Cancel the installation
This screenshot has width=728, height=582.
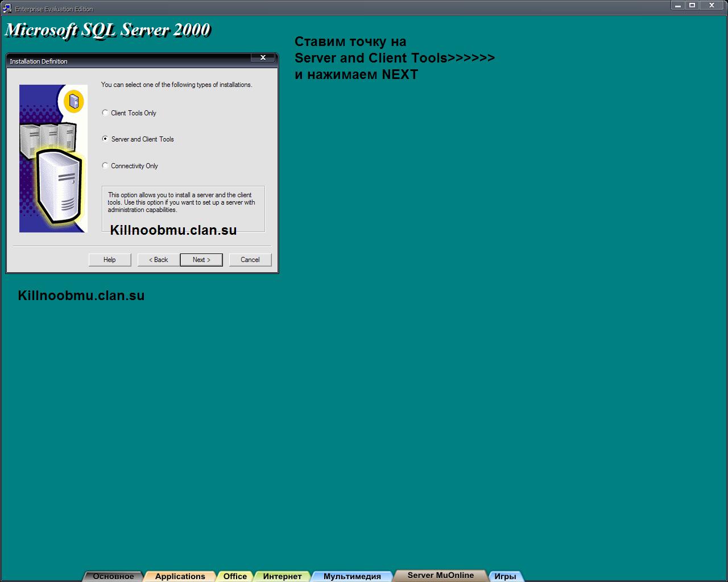[x=250, y=260]
